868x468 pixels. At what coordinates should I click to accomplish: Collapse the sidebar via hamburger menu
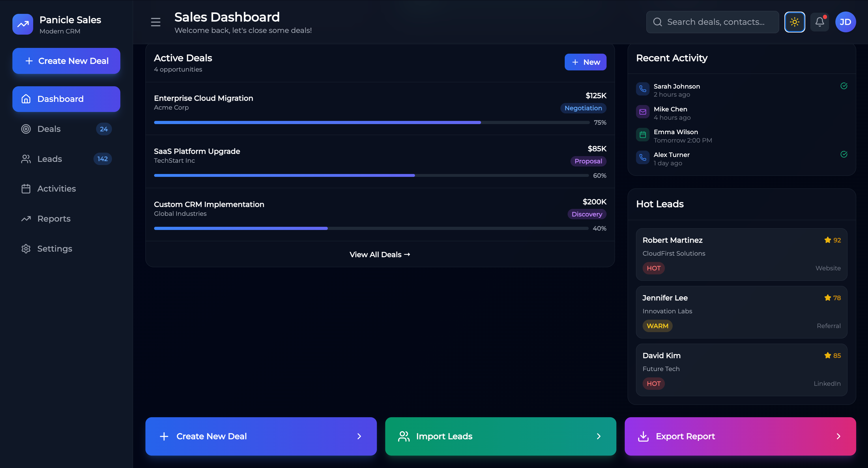coord(155,22)
